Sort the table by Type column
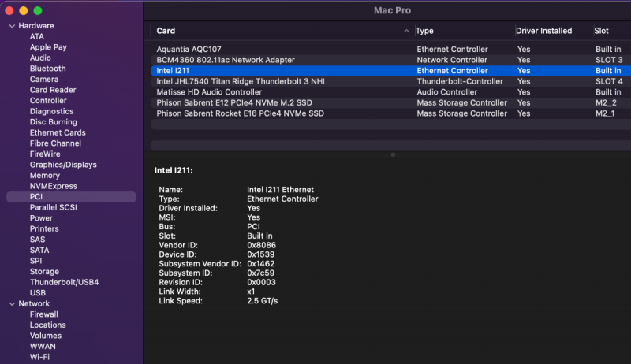 [x=424, y=31]
